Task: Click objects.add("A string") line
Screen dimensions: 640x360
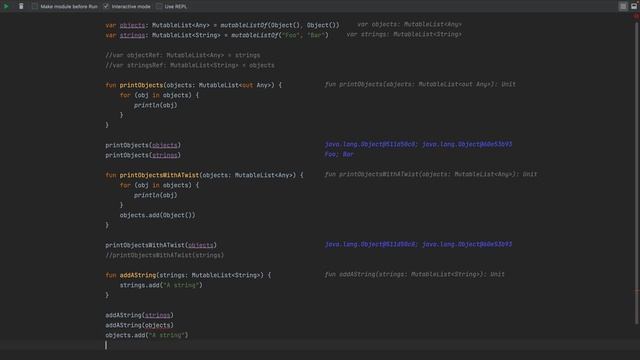Action: [x=147, y=335]
